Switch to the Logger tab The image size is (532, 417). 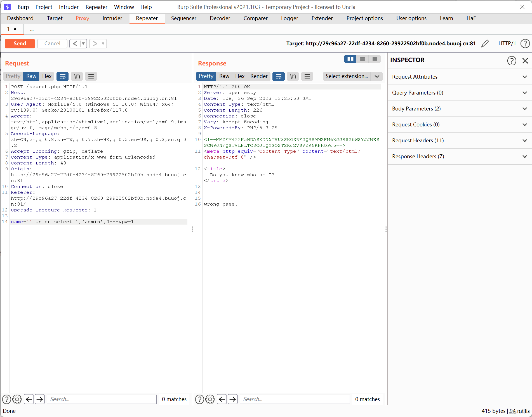point(289,18)
